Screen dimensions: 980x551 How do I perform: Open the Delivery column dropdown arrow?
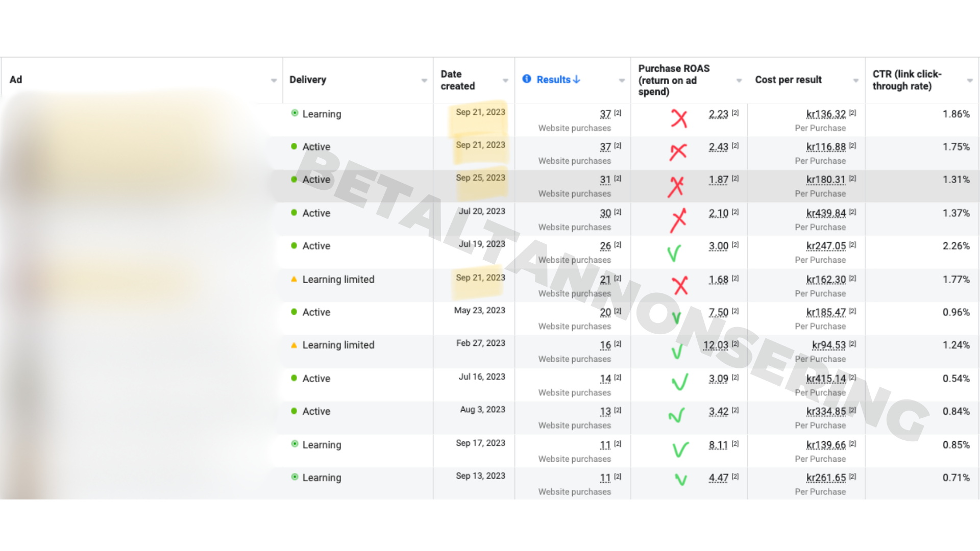point(424,81)
